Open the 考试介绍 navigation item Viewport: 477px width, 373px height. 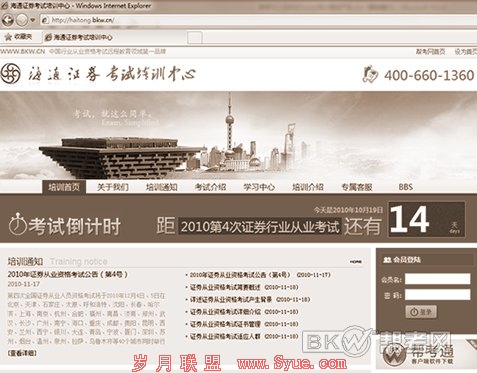[x=210, y=187]
